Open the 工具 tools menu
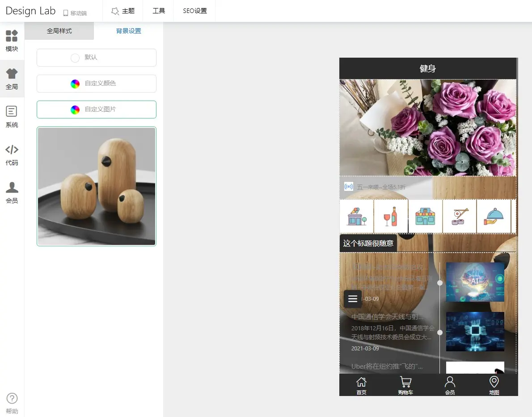Viewport: 532px width, 417px height. 159,11
